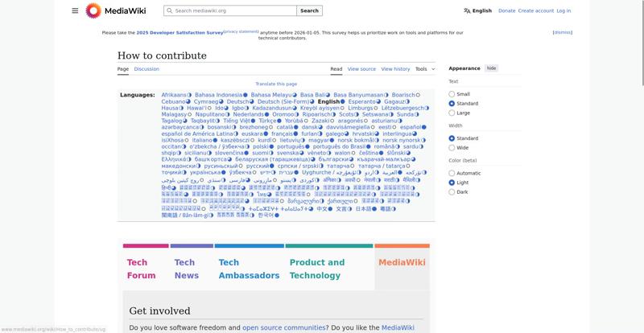644x333 pixels.
Task: Expand the Tools dropdown menu
Action: pos(423,69)
